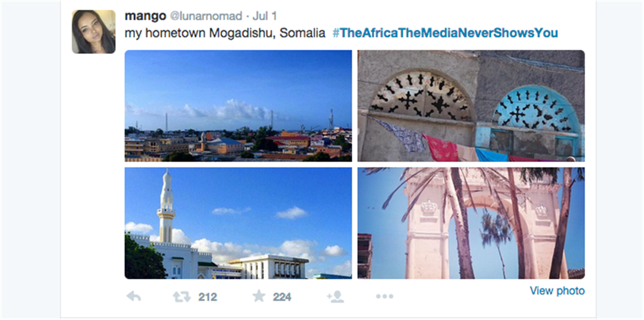Click the follow user icon with plus

pyautogui.click(x=335, y=296)
